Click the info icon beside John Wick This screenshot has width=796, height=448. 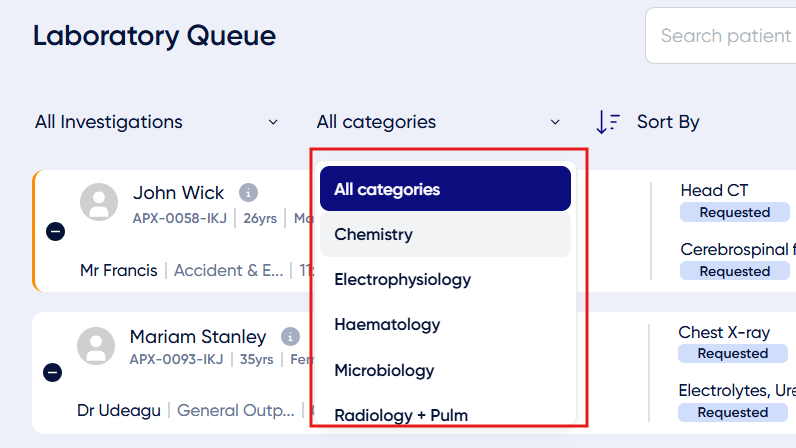tap(248, 193)
